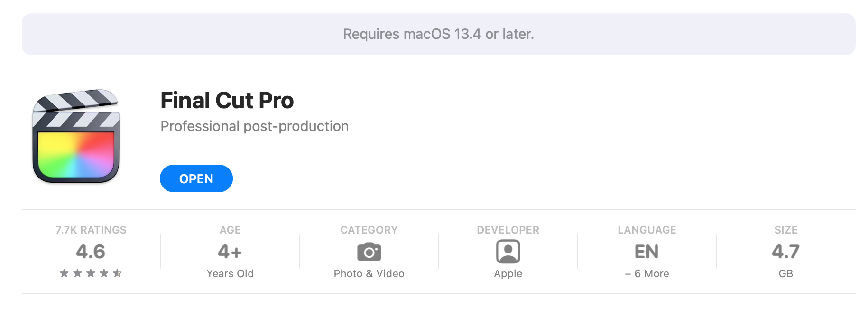The image size is (868, 318).
Task: Click the CATEGORY header label
Action: pos(369,230)
